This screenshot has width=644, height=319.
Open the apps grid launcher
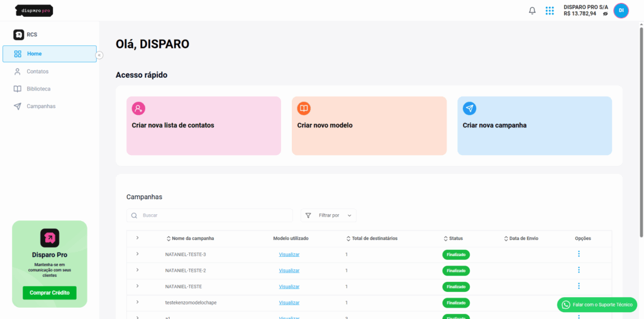coord(550,11)
